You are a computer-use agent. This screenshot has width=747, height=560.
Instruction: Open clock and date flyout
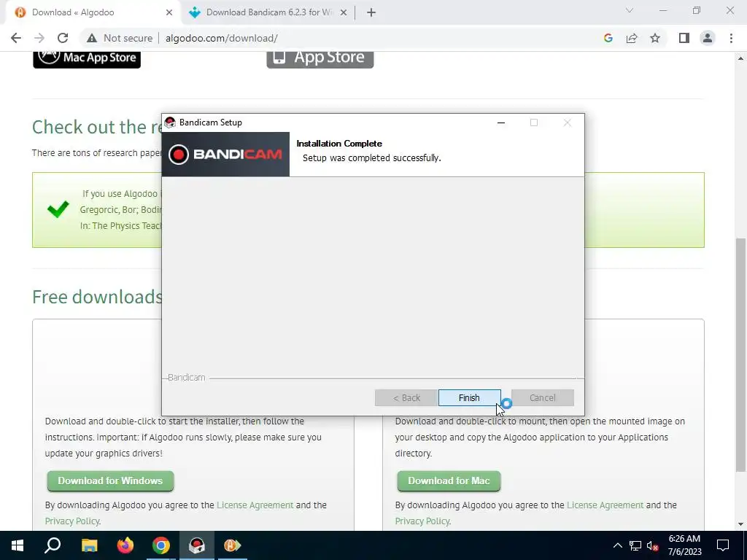[684, 545]
